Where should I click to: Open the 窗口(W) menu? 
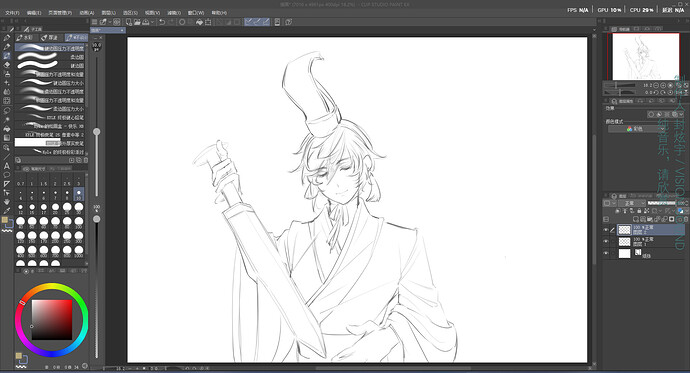[196, 13]
